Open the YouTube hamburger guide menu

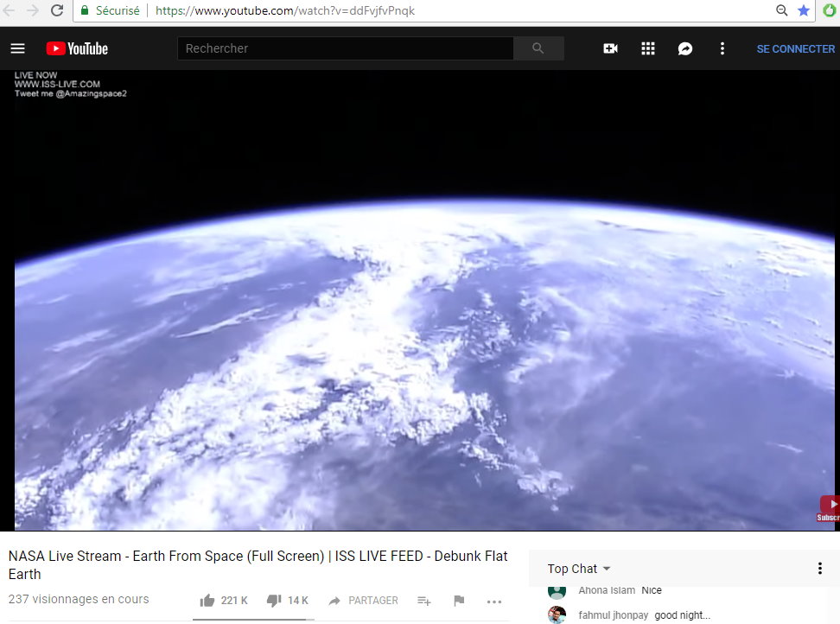click(x=17, y=48)
